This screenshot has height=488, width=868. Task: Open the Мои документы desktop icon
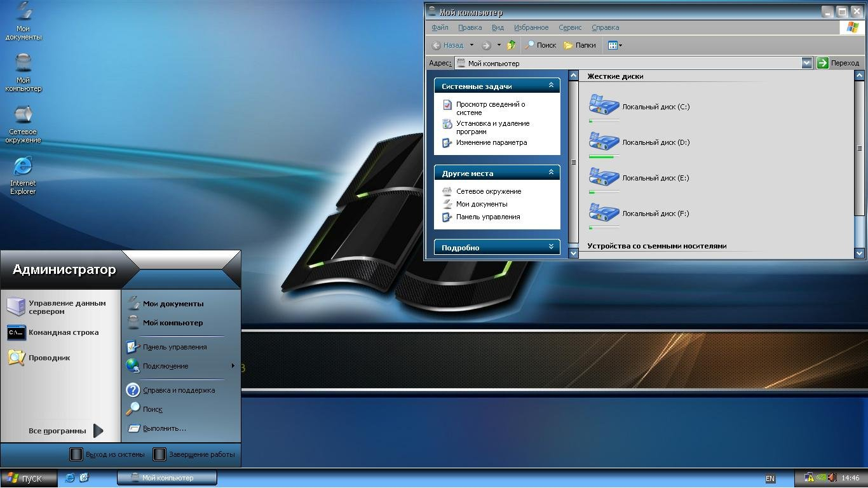coord(24,22)
